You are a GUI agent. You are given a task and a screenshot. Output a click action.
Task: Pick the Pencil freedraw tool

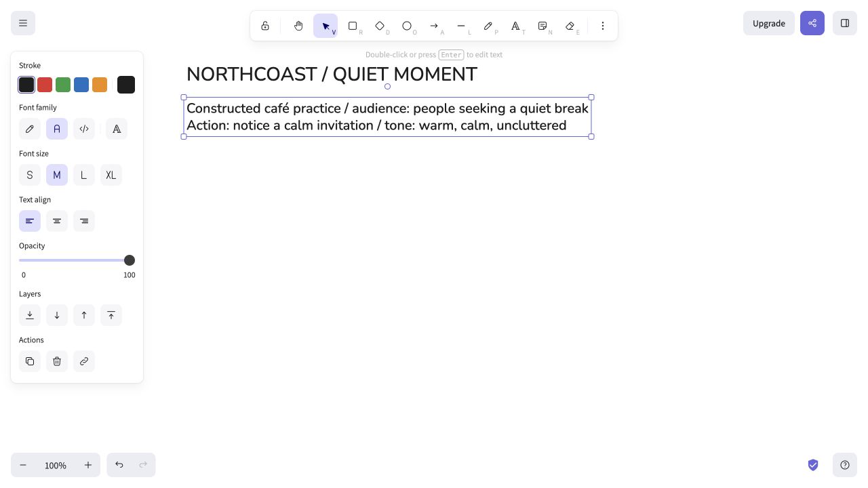[x=488, y=26]
